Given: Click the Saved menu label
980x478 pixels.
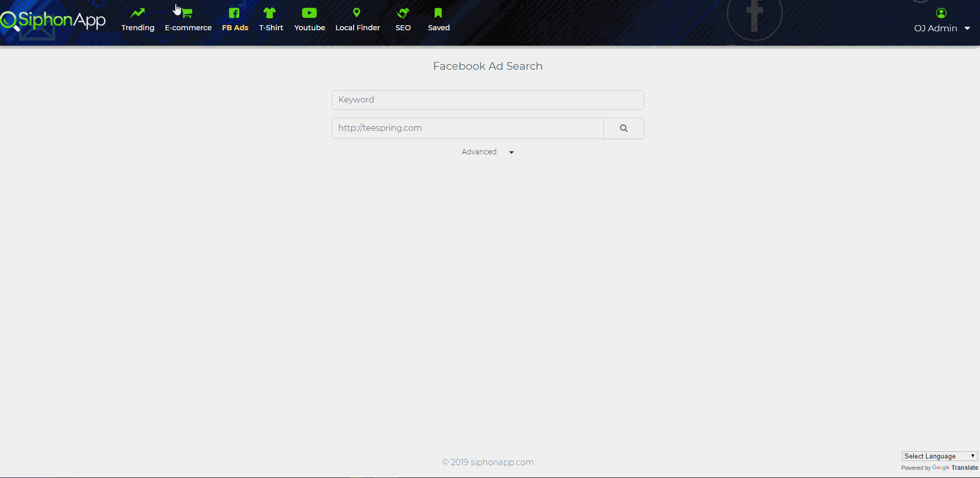Looking at the screenshot, I should tap(439, 28).
